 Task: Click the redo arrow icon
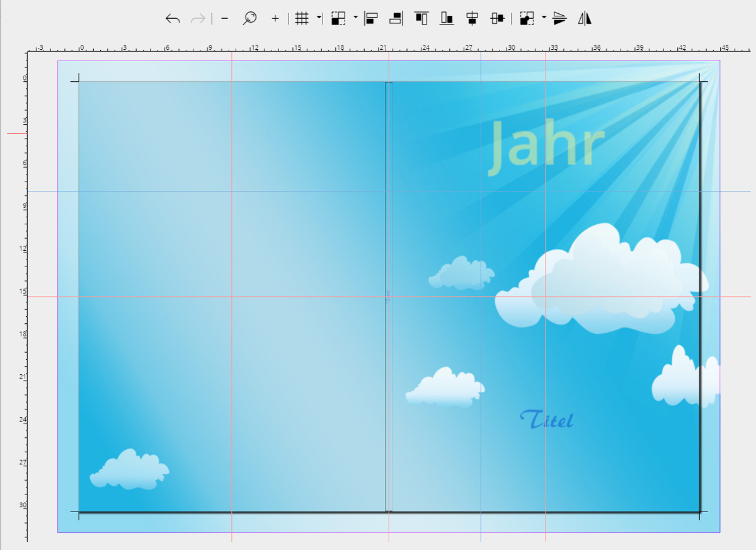pyautogui.click(x=198, y=19)
